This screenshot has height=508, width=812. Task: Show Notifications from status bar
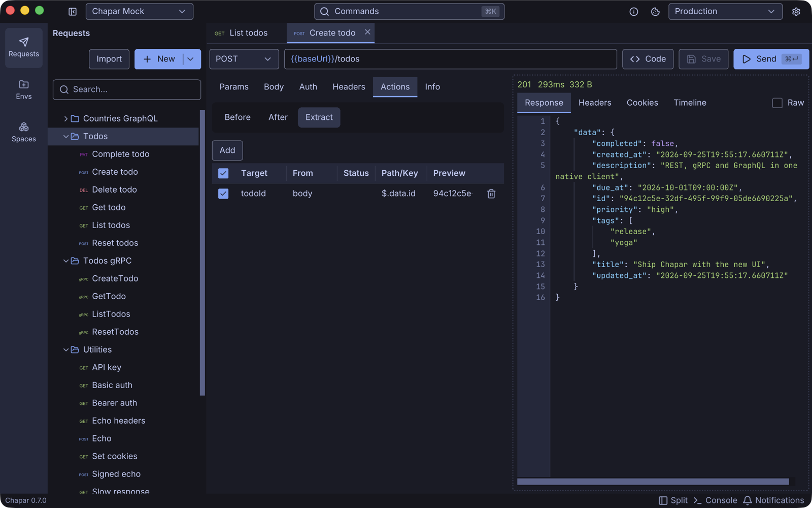[x=773, y=500]
